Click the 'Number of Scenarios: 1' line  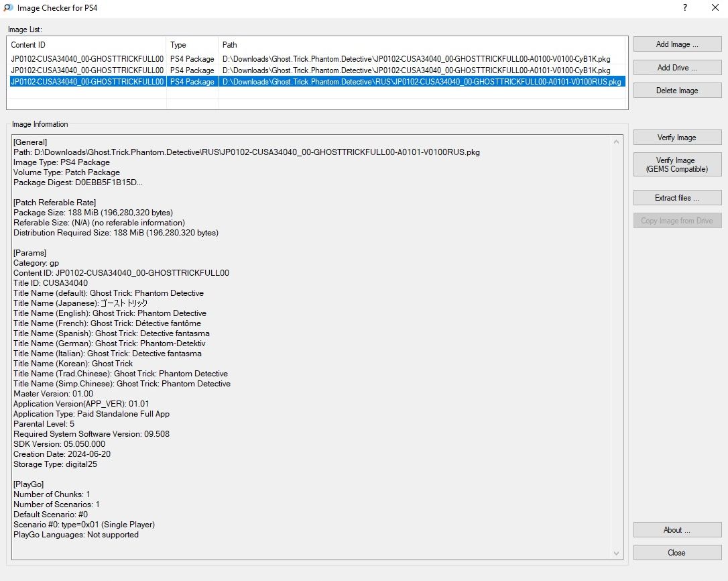[56, 505]
